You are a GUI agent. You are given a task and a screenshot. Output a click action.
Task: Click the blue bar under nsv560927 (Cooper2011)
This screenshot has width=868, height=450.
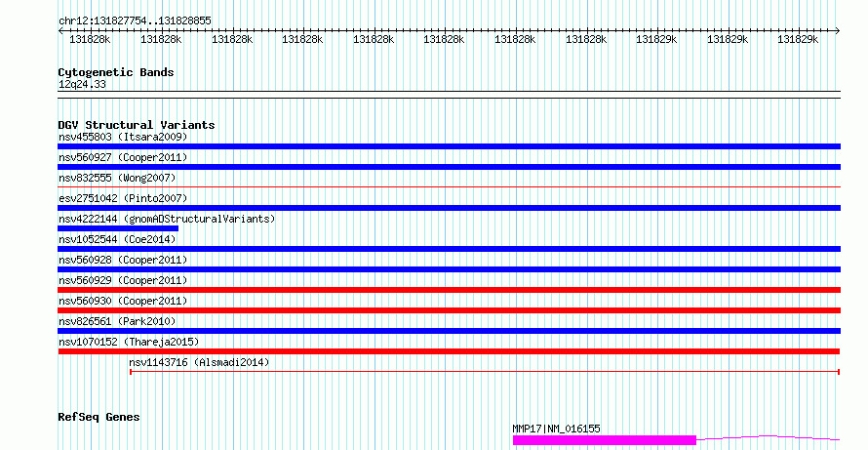[x=449, y=167]
